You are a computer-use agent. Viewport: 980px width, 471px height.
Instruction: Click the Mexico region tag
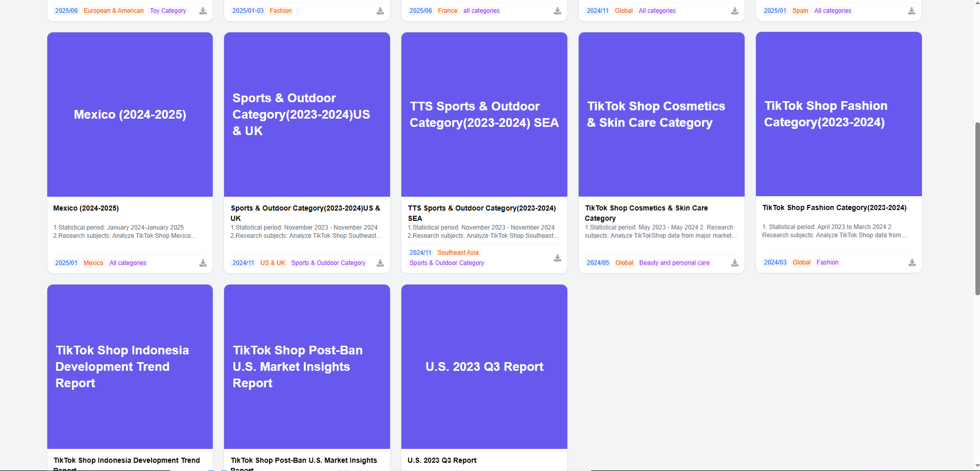[x=94, y=263]
